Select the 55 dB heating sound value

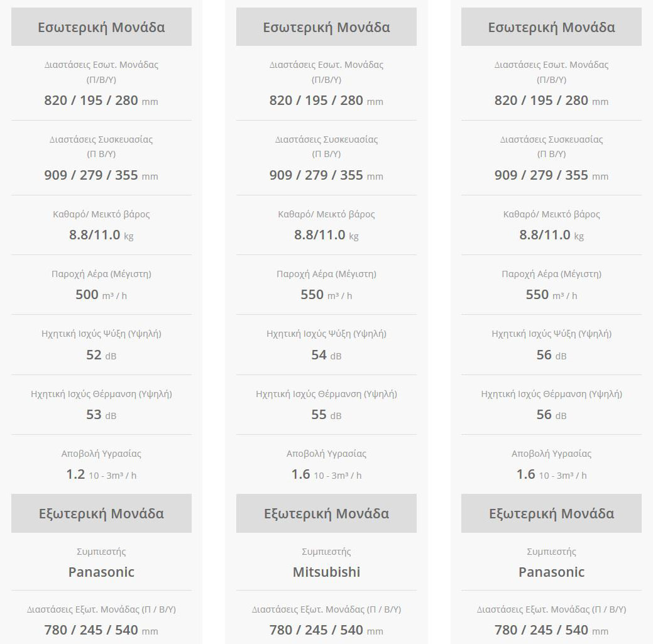tap(319, 415)
